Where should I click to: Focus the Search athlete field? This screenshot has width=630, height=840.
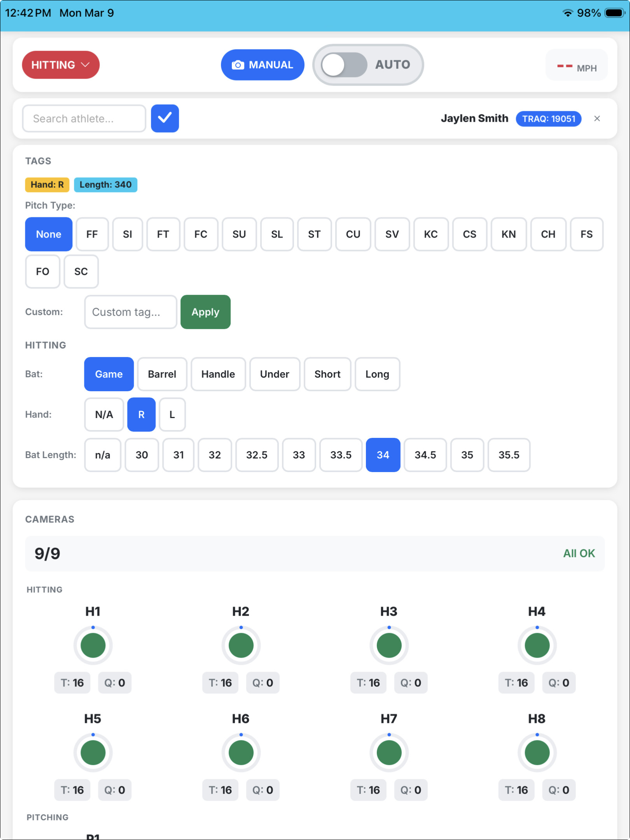84,119
